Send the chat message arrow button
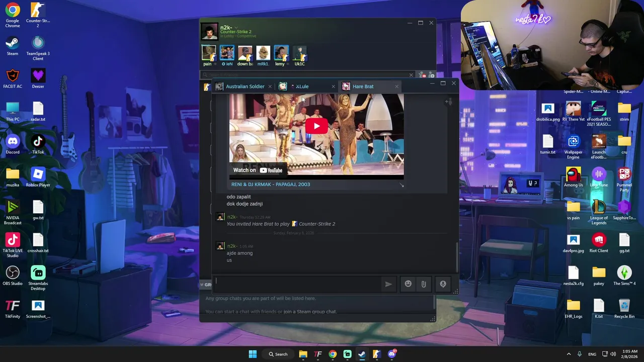644x362 pixels. (x=388, y=284)
